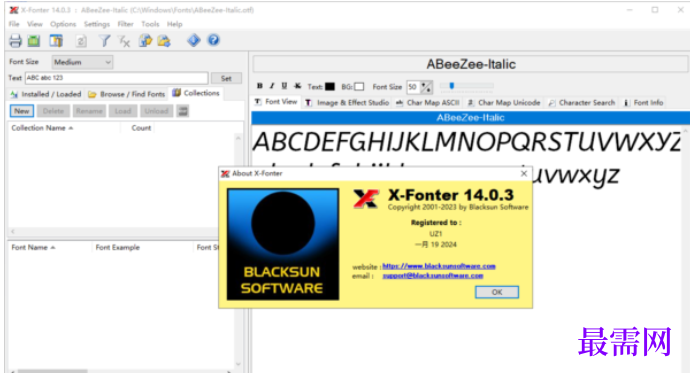Screen dimensions: 690x373
Task: Click the Load collection button
Action: [x=123, y=111]
